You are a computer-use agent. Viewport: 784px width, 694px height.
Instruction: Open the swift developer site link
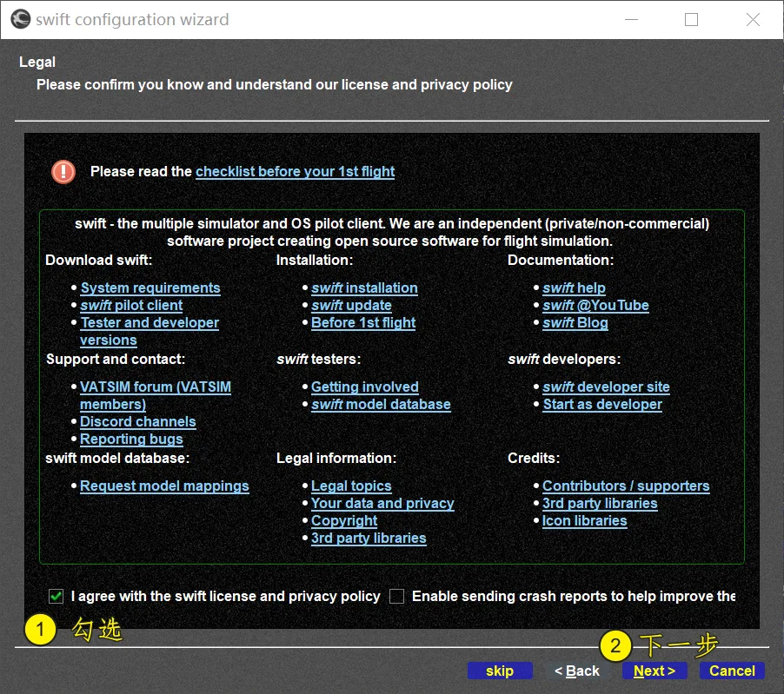606,387
